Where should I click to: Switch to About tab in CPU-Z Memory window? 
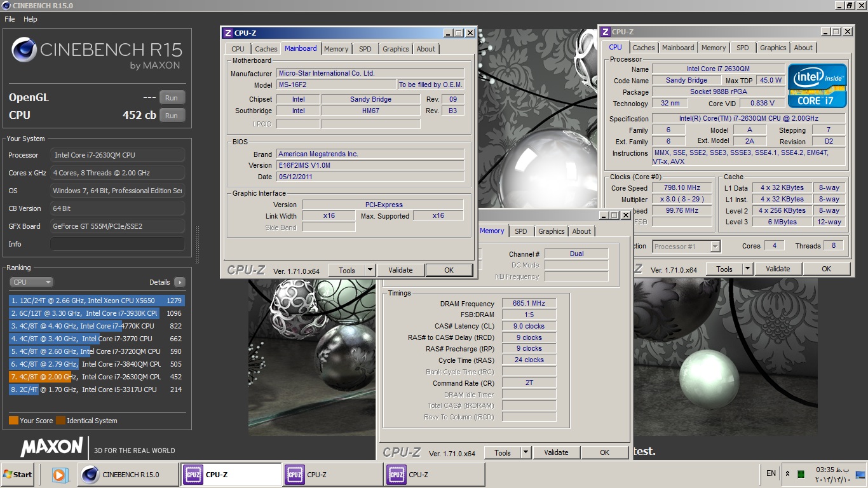[581, 231]
